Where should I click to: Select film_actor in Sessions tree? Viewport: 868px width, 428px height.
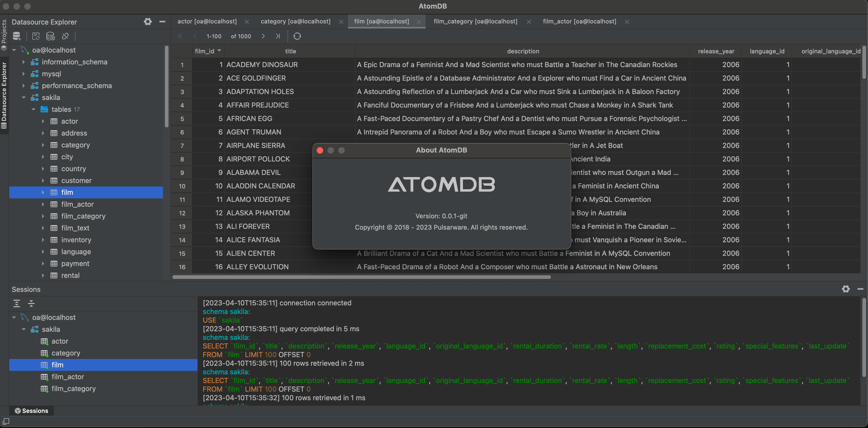pos(67,377)
